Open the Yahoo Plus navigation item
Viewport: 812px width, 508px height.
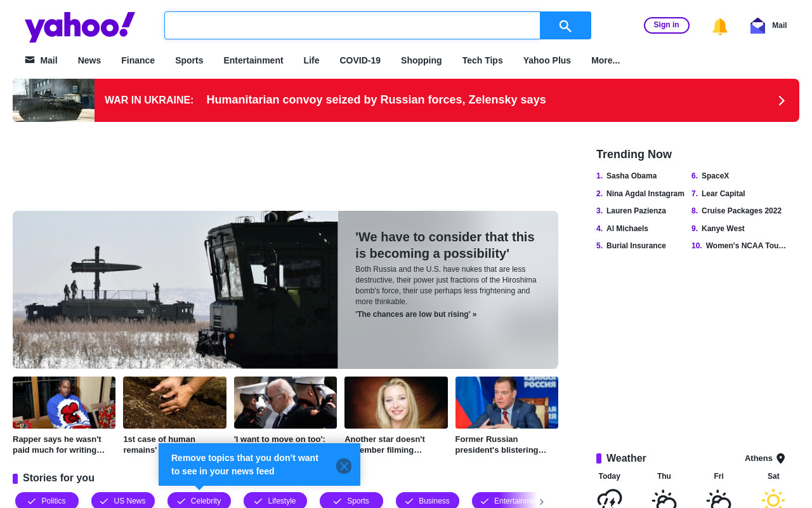[x=547, y=60]
